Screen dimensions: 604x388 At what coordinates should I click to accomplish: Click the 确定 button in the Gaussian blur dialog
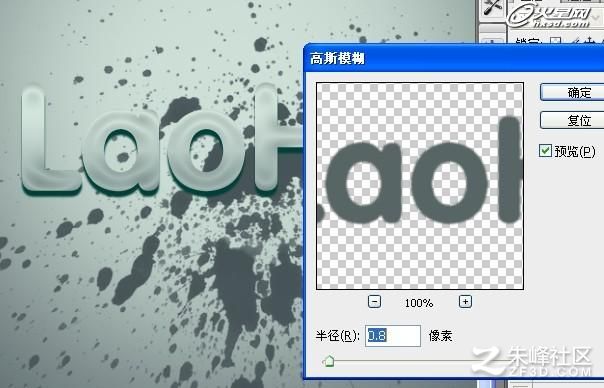573,92
